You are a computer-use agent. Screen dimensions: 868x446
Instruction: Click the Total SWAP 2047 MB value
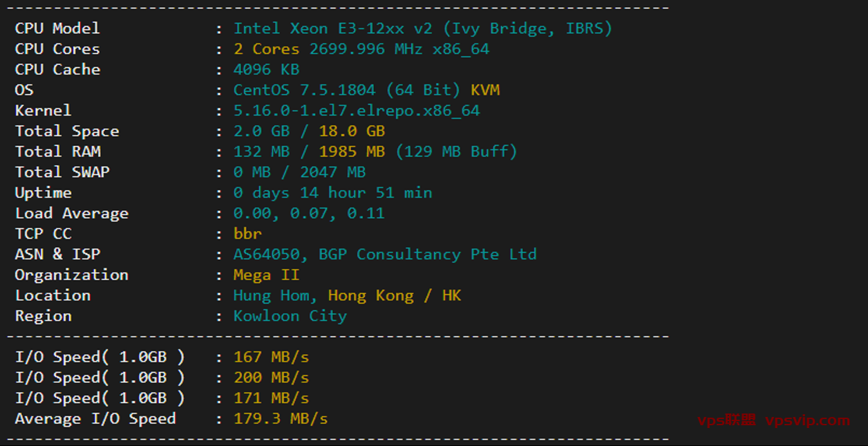click(x=332, y=172)
